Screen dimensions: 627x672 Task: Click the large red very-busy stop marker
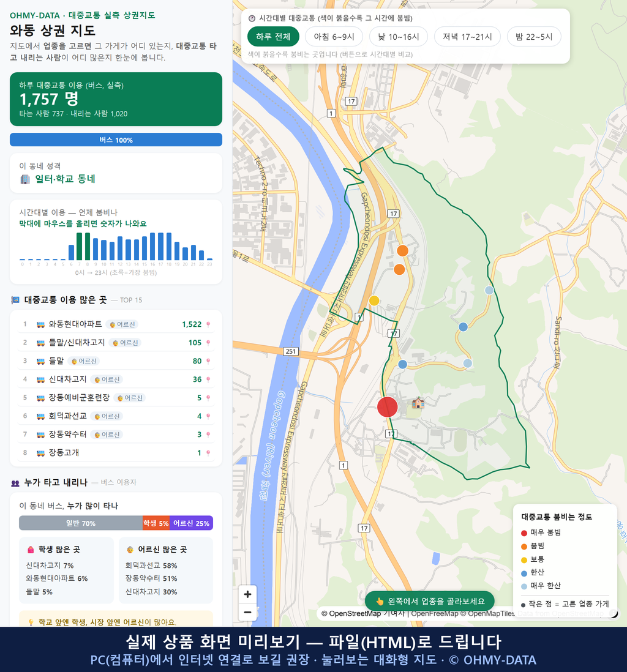387,407
